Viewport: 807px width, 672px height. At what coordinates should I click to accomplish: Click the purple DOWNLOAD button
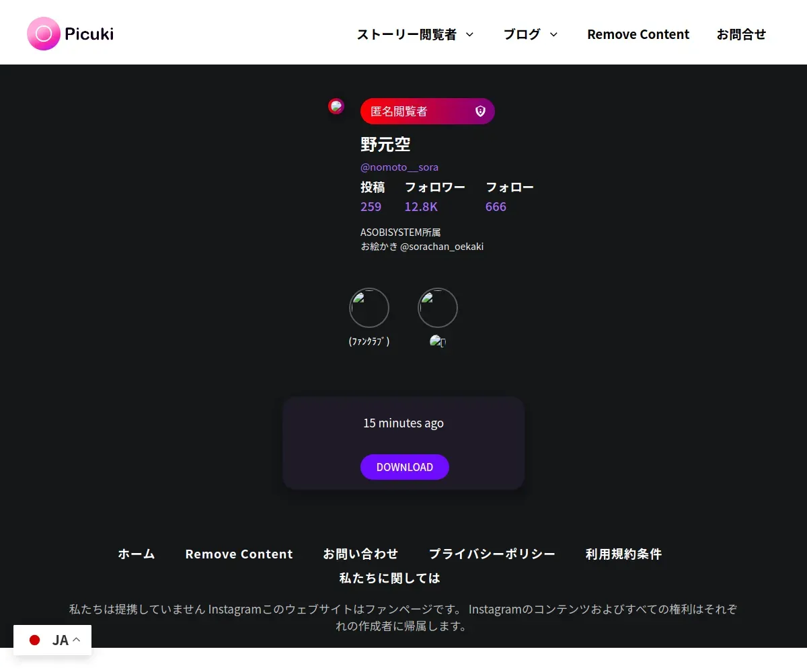pos(405,467)
